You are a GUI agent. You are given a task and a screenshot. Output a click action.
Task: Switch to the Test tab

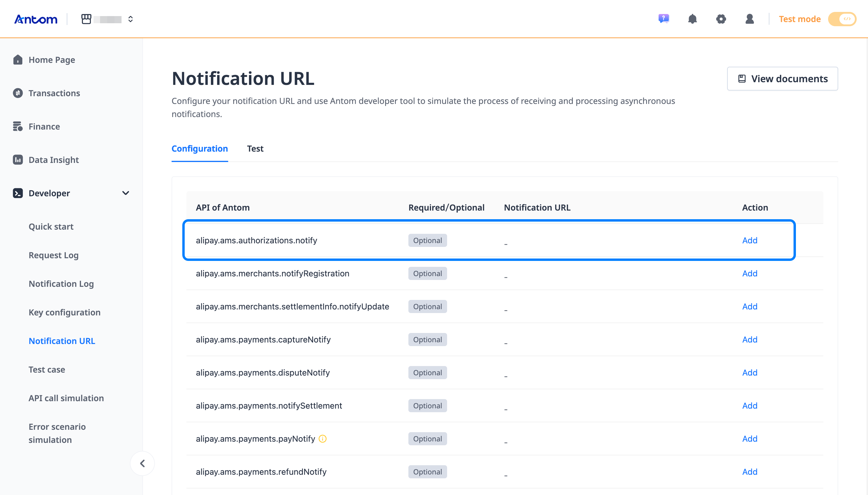point(255,149)
